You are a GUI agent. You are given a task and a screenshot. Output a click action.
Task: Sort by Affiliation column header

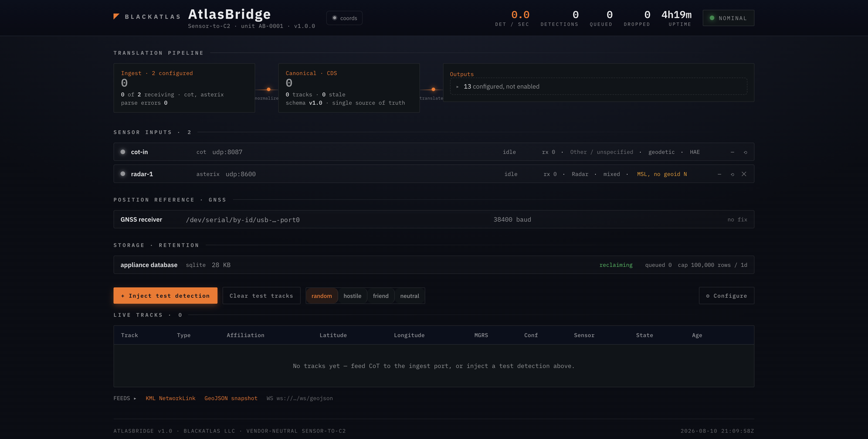click(246, 335)
